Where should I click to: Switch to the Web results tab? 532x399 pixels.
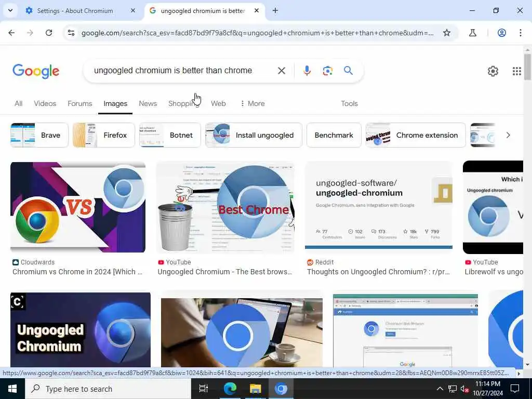click(218, 103)
